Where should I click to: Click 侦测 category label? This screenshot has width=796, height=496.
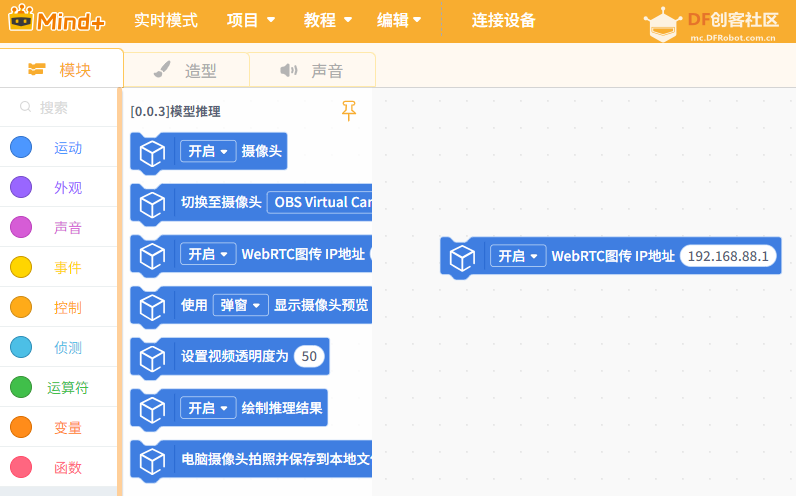pos(68,348)
